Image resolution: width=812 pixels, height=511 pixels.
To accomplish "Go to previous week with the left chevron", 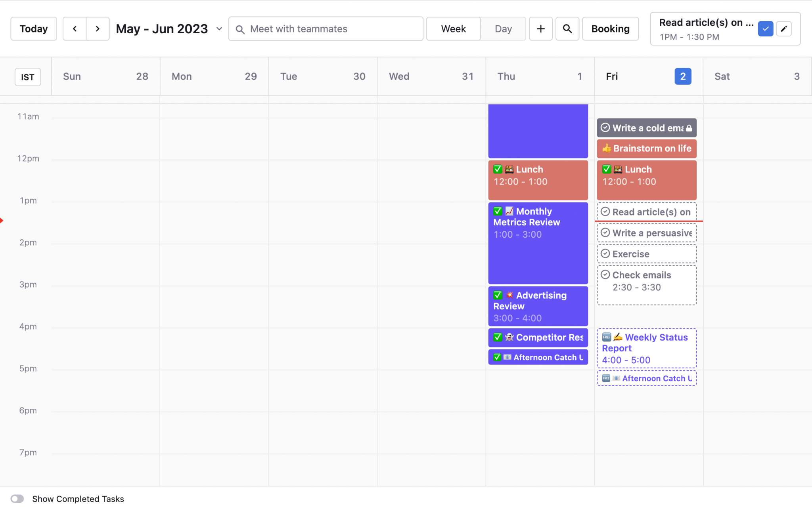I will 75,29.
